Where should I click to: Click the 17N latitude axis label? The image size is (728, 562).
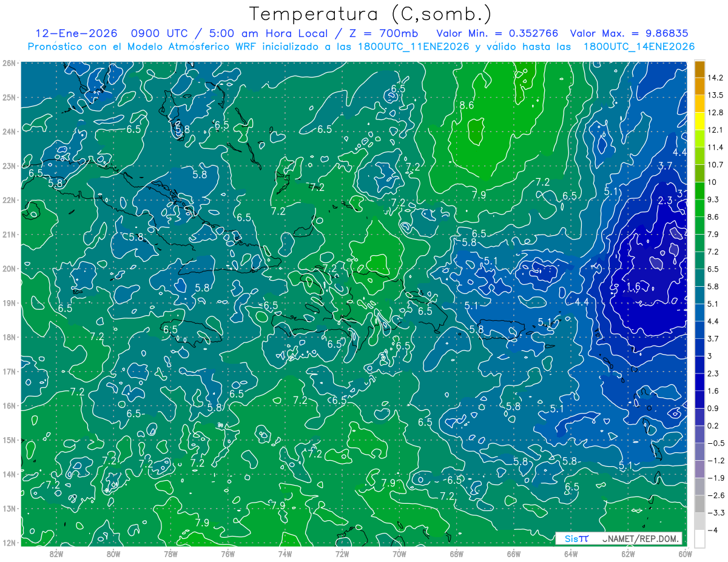10,371
